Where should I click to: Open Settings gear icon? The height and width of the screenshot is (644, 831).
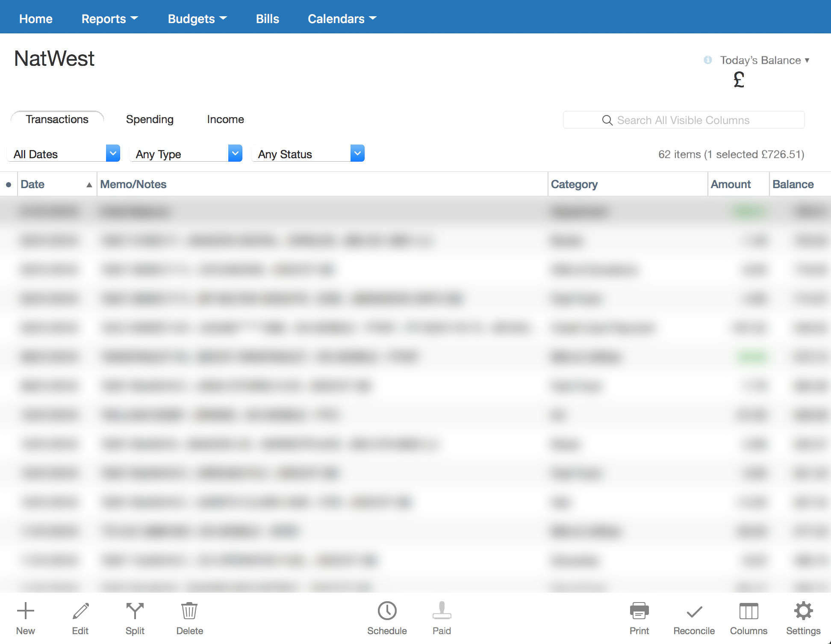(804, 611)
